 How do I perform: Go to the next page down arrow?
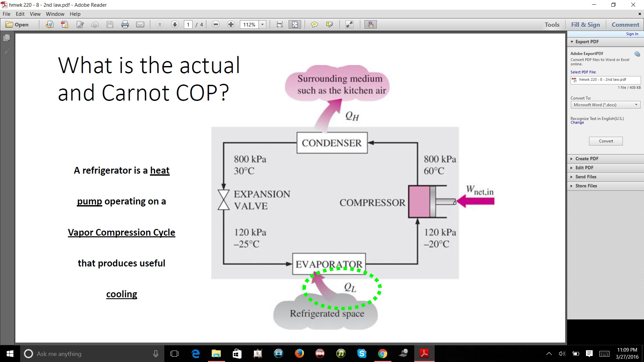[175, 24]
